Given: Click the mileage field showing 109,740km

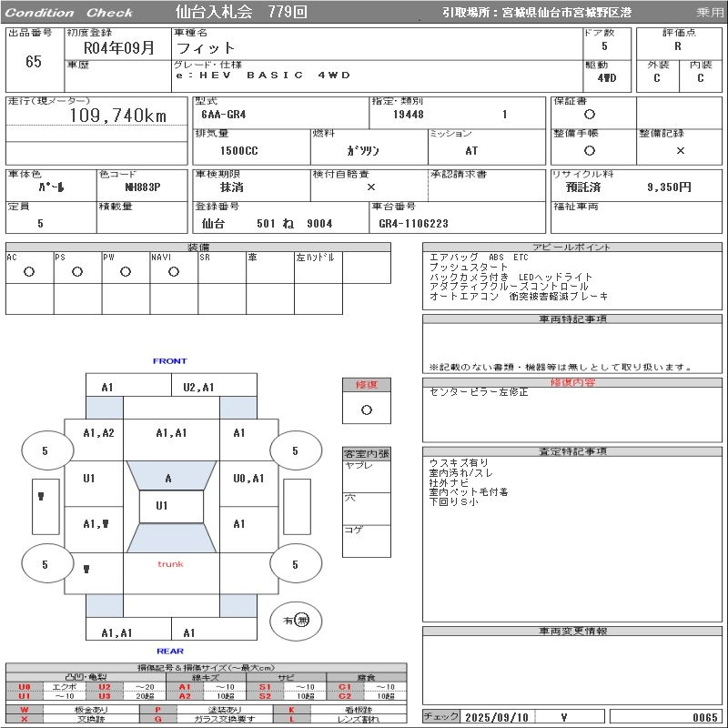Looking at the screenshot, I should [118, 116].
